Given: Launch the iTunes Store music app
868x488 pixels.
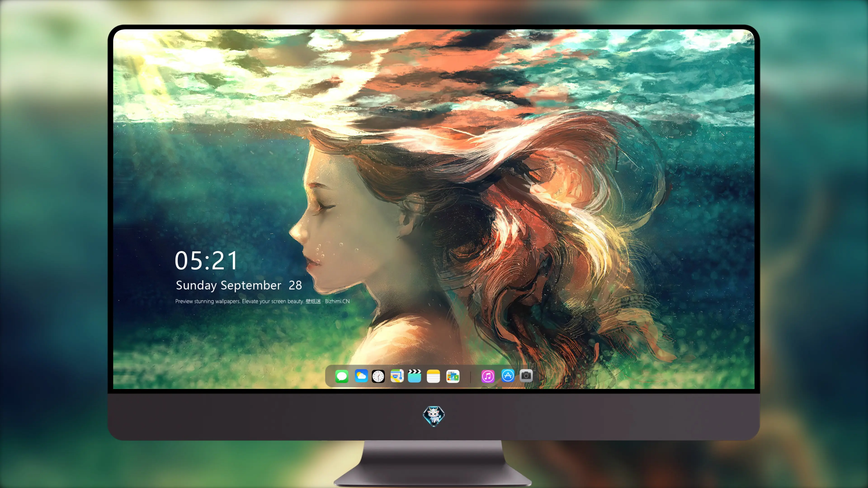Looking at the screenshot, I should (488, 376).
